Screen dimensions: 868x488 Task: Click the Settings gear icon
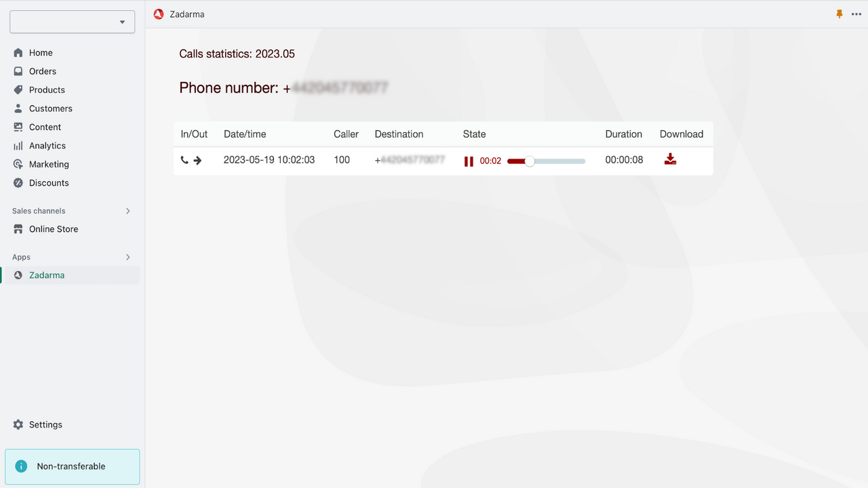point(18,425)
